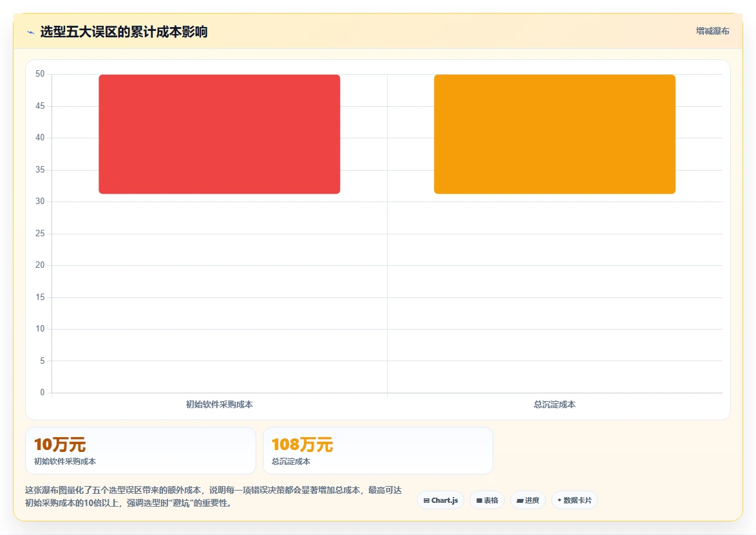Click the y-axis value 45
This screenshot has height=535, width=756.
[40, 106]
